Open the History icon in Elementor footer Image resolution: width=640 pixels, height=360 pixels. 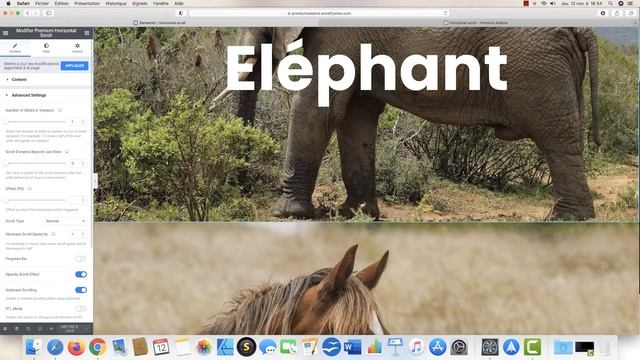pyautogui.click(x=28, y=329)
